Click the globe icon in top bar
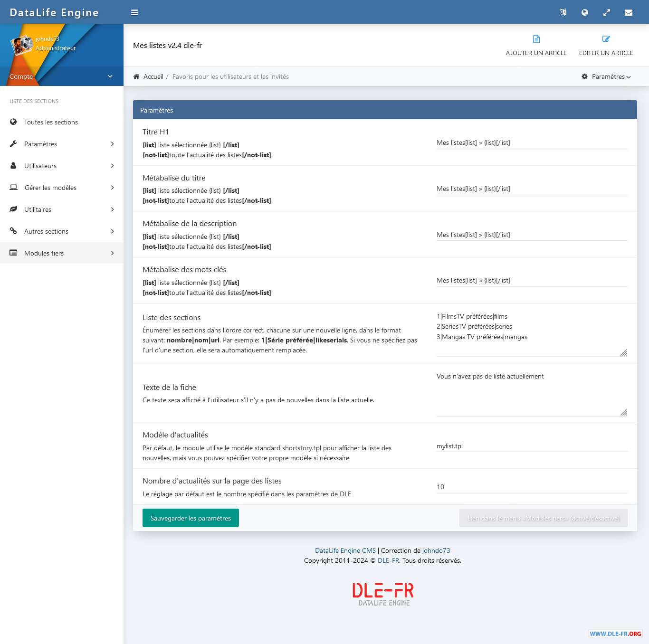 (585, 12)
